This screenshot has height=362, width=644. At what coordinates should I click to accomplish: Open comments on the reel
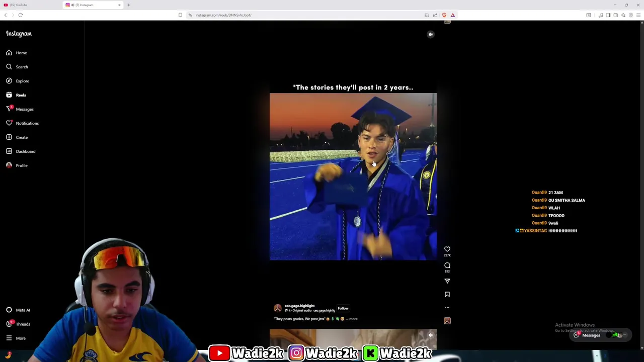click(x=447, y=265)
